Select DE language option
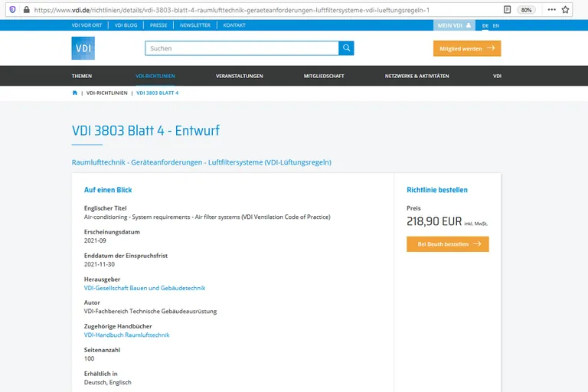Image resolution: width=588 pixels, height=392 pixels. click(485, 25)
